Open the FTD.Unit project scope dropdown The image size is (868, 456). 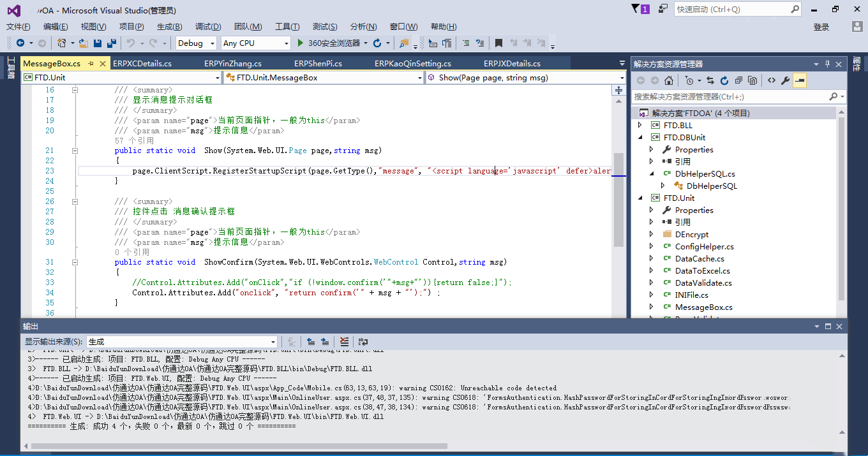point(121,78)
